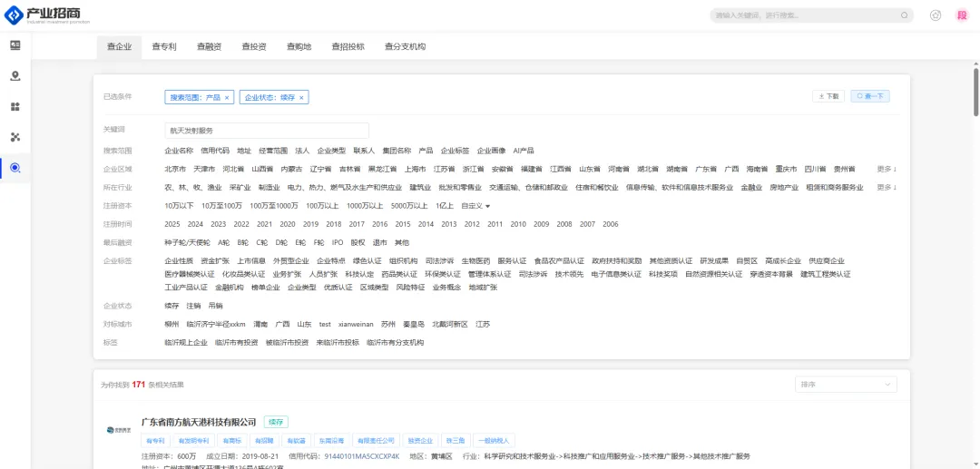
Task: Select 吊销 enterprise status
Action: pos(216,306)
